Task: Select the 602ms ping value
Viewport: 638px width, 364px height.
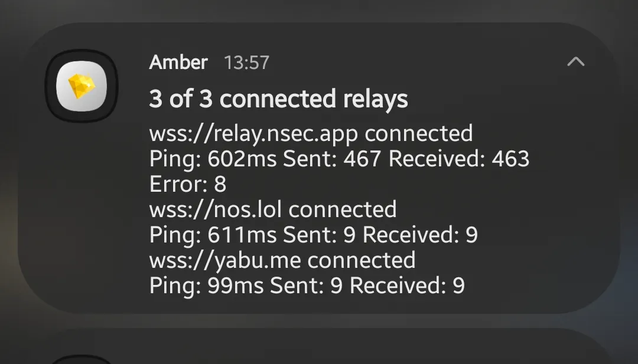Action: [242, 159]
